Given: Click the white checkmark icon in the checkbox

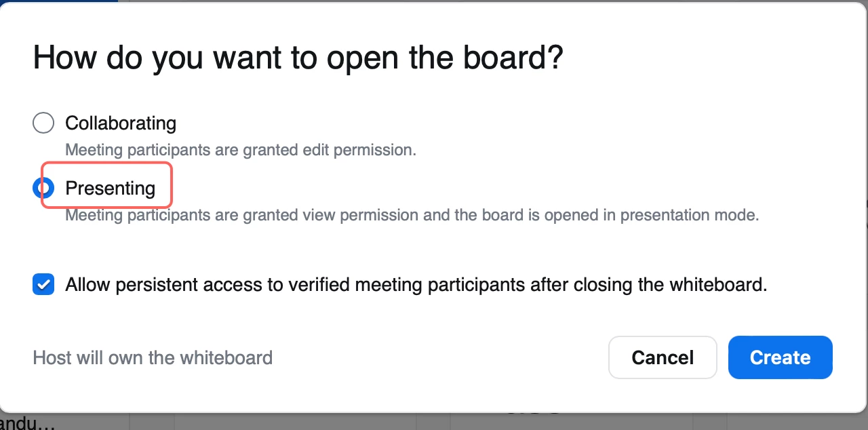Looking at the screenshot, I should click(x=44, y=285).
